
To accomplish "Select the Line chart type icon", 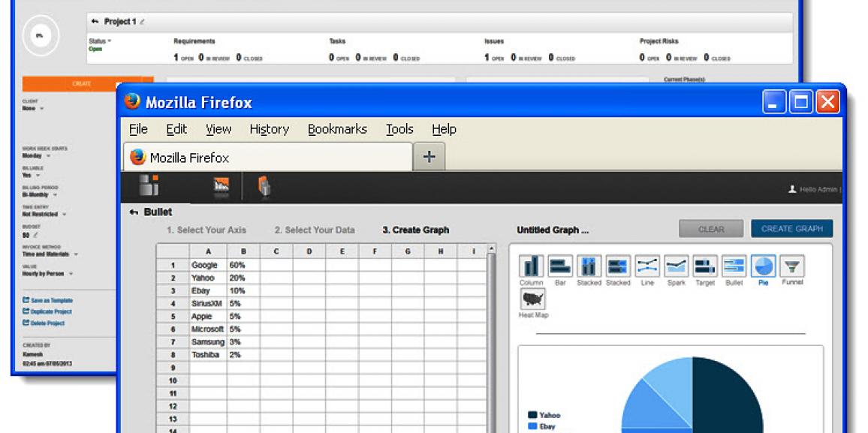I will pos(647,266).
